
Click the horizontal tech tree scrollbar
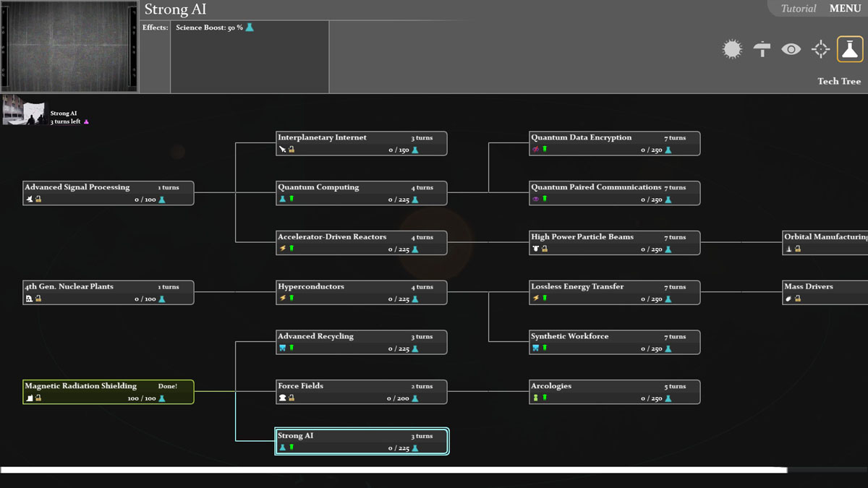[x=394, y=470]
